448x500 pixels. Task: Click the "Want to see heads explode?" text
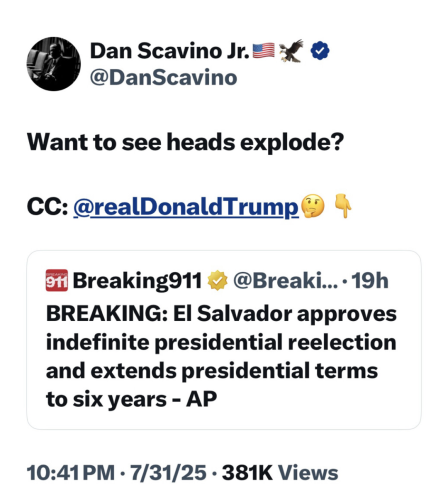pyautogui.click(x=185, y=142)
